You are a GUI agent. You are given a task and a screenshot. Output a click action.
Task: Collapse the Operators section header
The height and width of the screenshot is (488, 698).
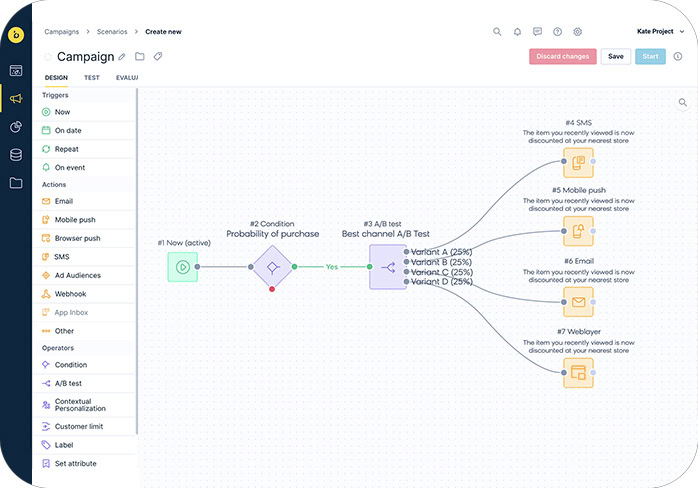click(x=58, y=348)
